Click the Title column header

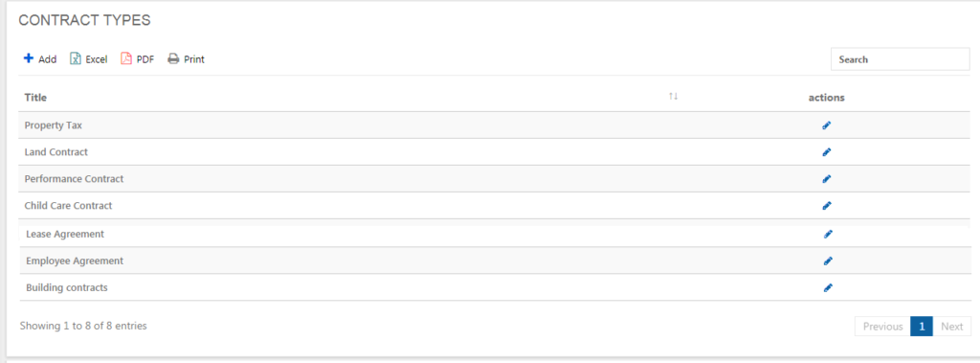(35, 98)
